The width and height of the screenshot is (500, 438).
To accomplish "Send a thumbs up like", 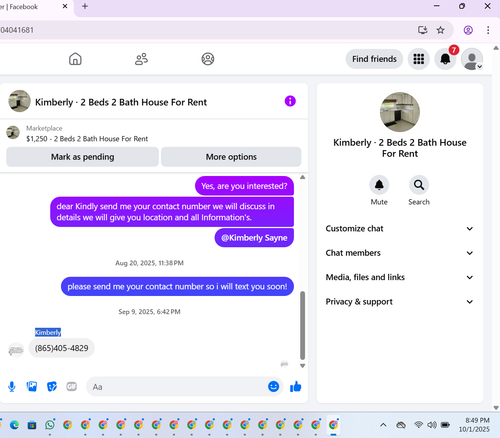I will pos(295,387).
